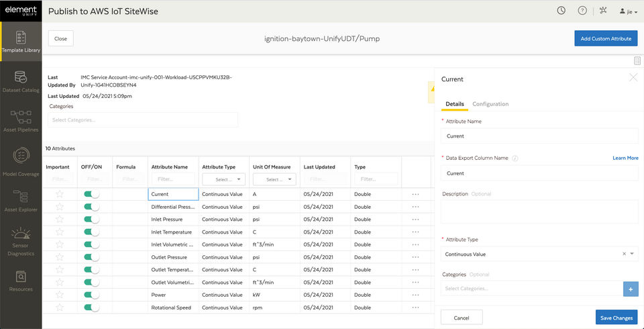Star the Differential Pressure attribute

click(x=60, y=206)
